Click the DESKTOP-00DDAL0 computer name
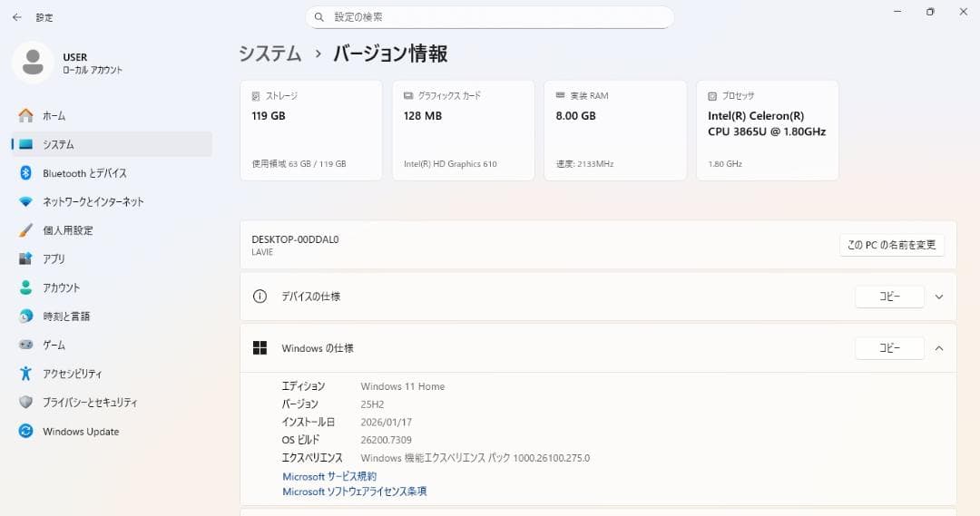This screenshot has height=516, width=980. (x=295, y=239)
